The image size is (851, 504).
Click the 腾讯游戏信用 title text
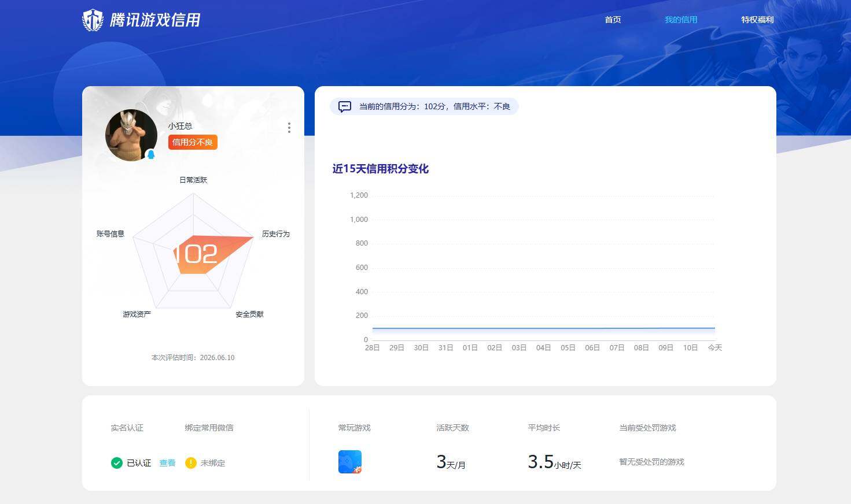click(155, 20)
